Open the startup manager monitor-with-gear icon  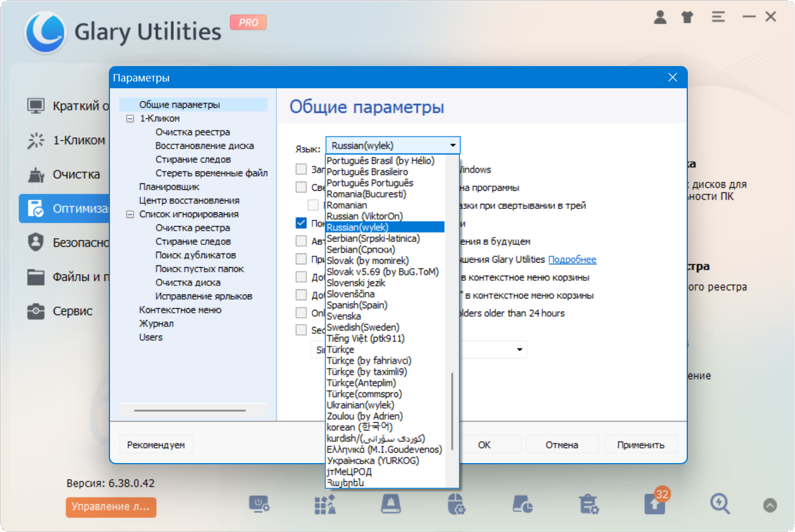[259, 504]
